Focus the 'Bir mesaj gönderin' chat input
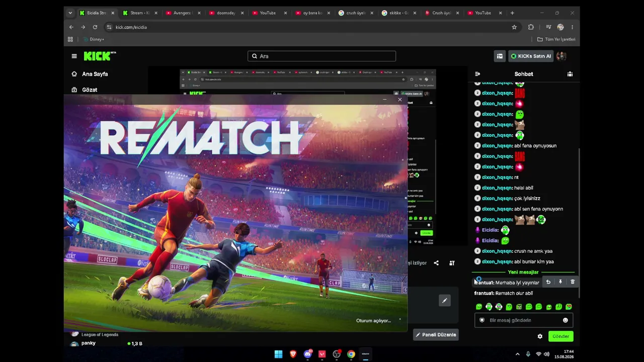This screenshot has width=644, height=362. (524, 320)
